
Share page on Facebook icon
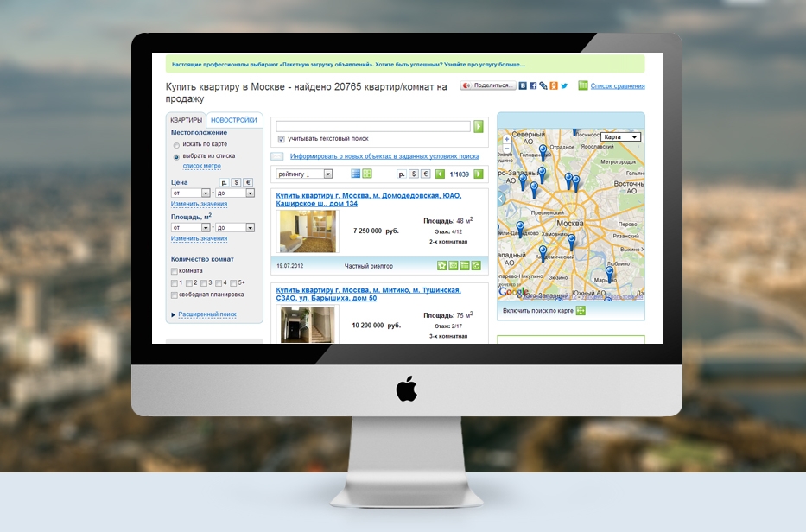coord(533,85)
